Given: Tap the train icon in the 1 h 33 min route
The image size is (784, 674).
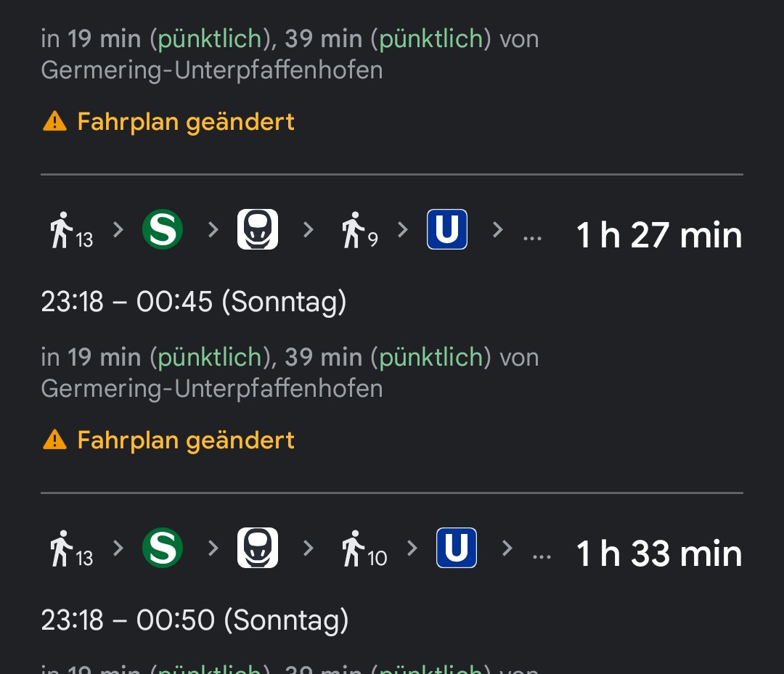Looking at the screenshot, I should 258,548.
